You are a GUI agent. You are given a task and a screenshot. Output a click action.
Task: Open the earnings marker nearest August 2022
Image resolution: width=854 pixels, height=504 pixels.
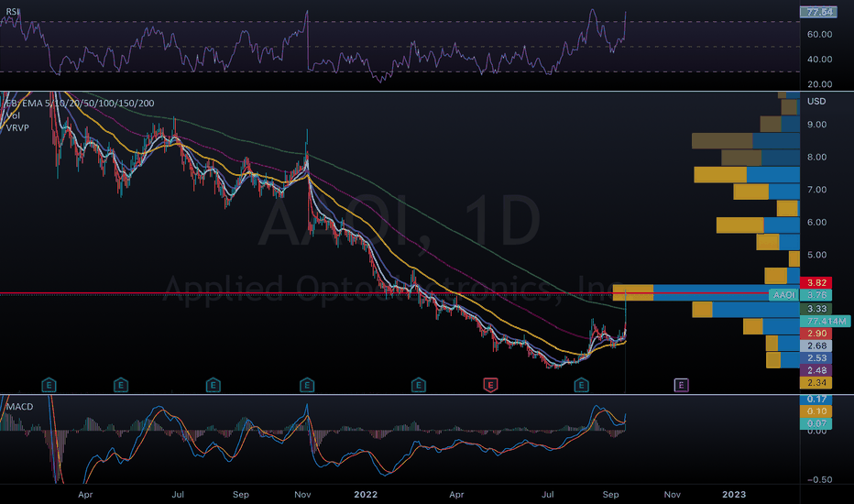581,385
